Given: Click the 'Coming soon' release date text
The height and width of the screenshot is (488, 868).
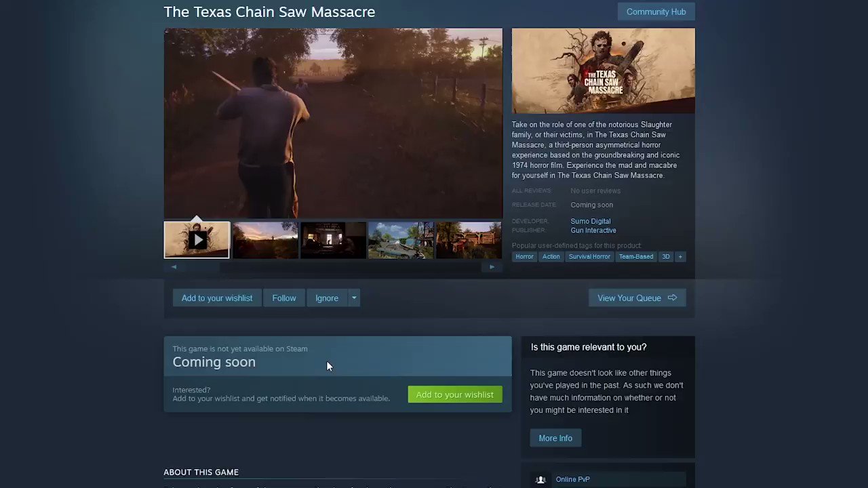Looking at the screenshot, I should pos(591,205).
